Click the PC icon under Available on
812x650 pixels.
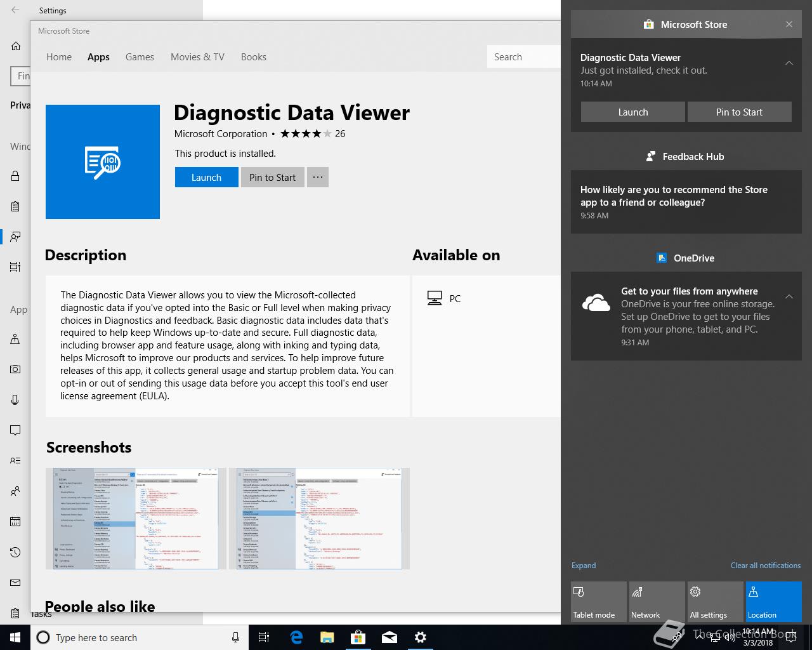435,298
